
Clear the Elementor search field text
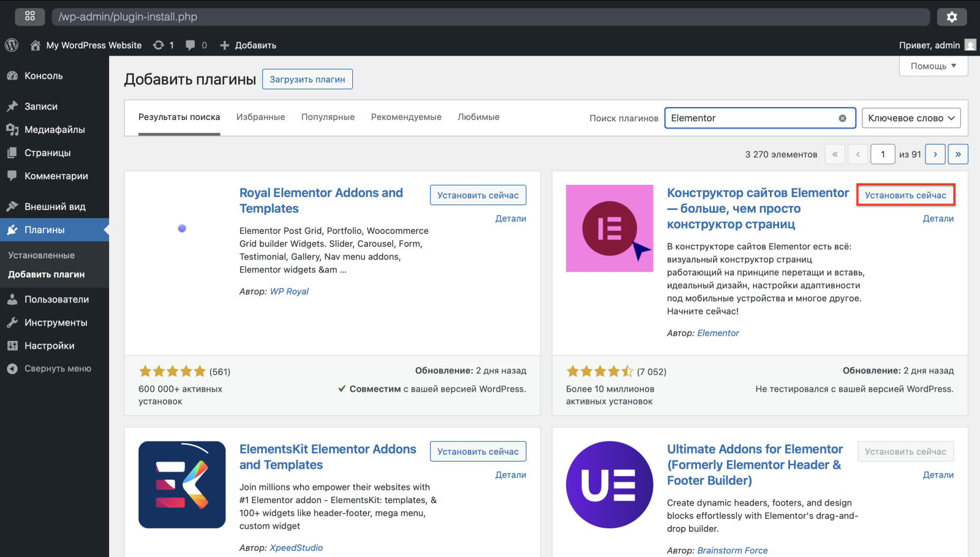(842, 118)
